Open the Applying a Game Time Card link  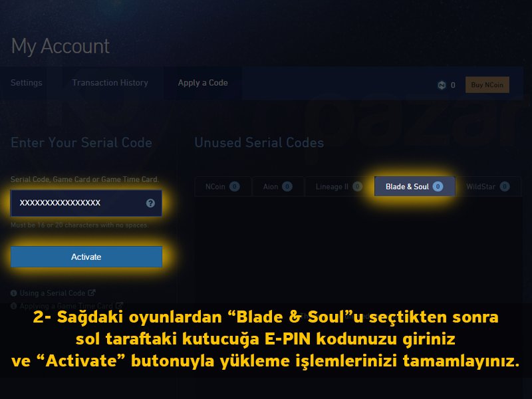66,306
